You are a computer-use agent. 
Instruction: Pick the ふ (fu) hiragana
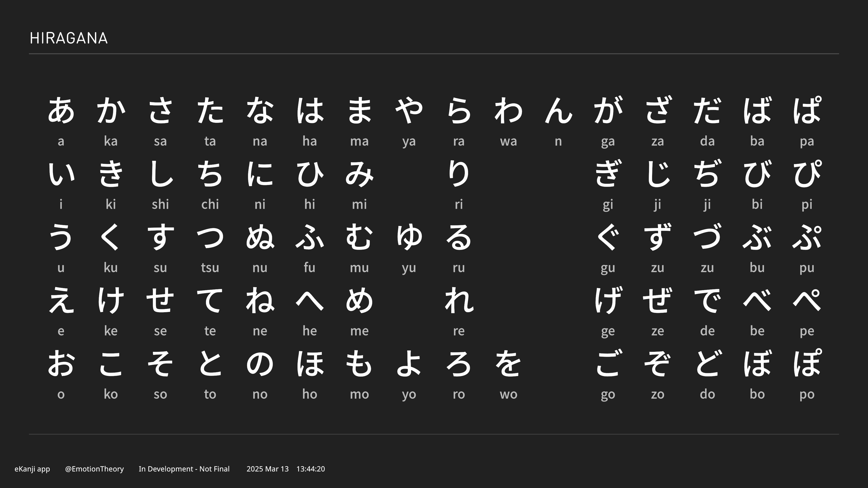pyautogui.click(x=310, y=237)
